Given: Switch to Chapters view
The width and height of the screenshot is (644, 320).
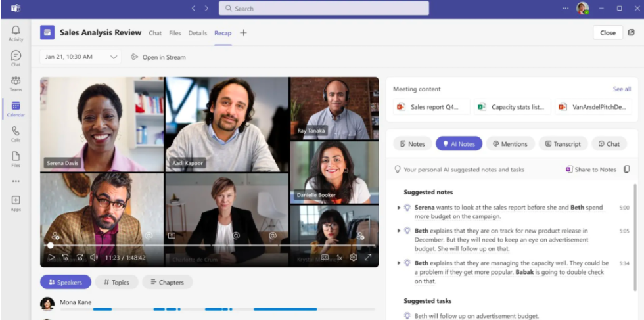Looking at the screenshot, I should [167, 282].
